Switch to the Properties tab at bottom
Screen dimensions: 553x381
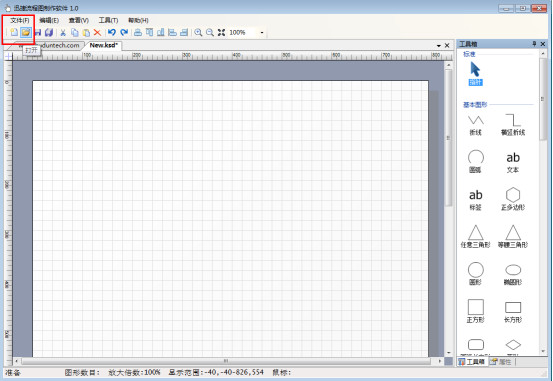pyautogui.click(x=501, y=362)
